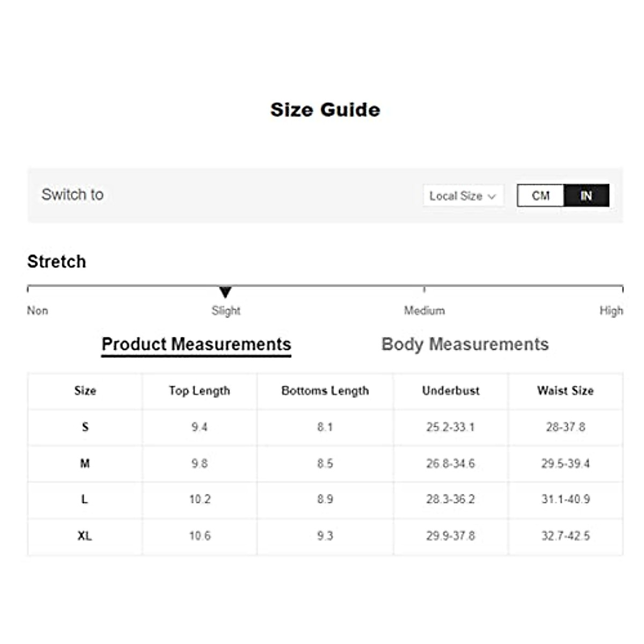Select the XL size row
Screen dimensions: 644x644
(85, 536)
